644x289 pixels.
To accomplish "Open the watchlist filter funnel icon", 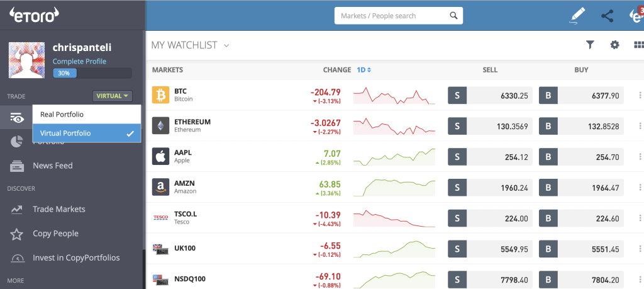I will click(x=590, y=45).
